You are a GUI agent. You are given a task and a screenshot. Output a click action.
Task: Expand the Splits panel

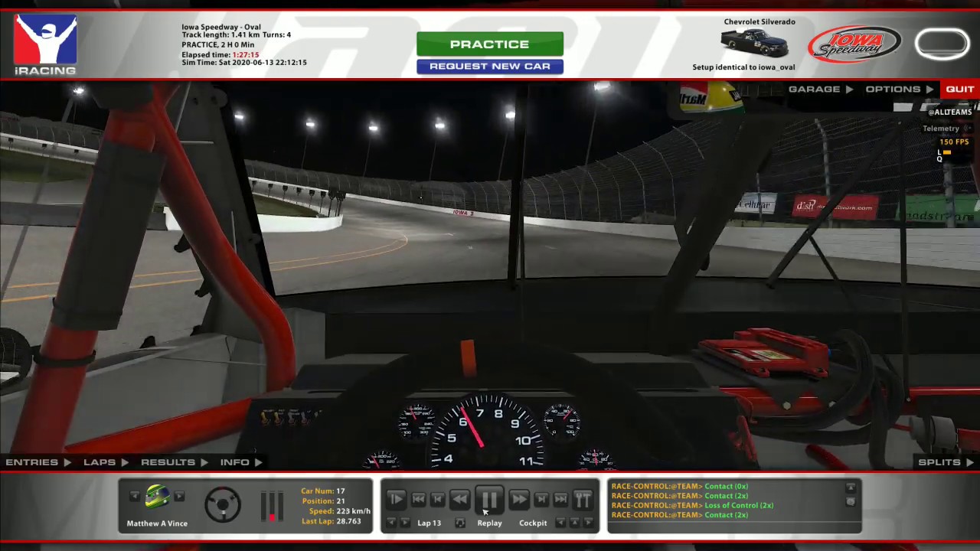pyautogui.click(x=946, y=462)
